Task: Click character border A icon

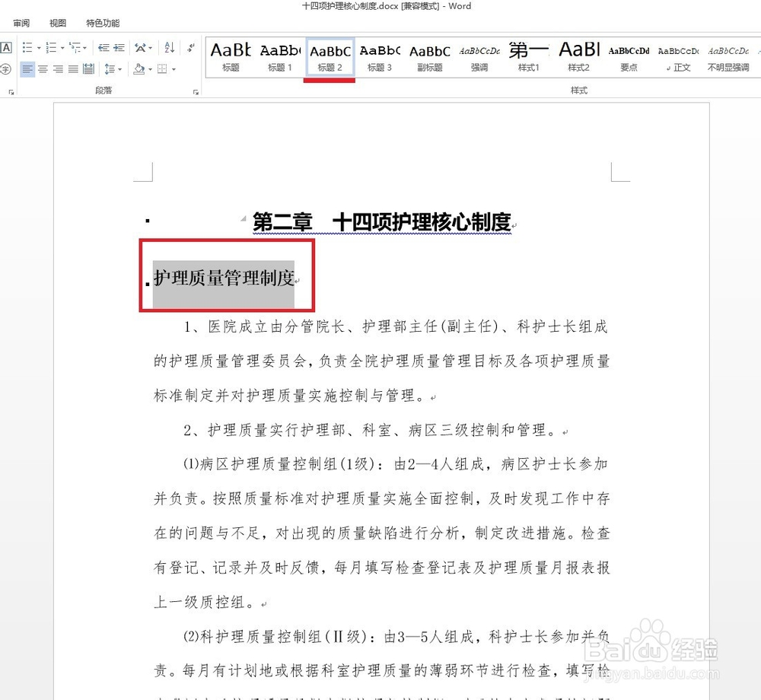Action: pos(6,47)
